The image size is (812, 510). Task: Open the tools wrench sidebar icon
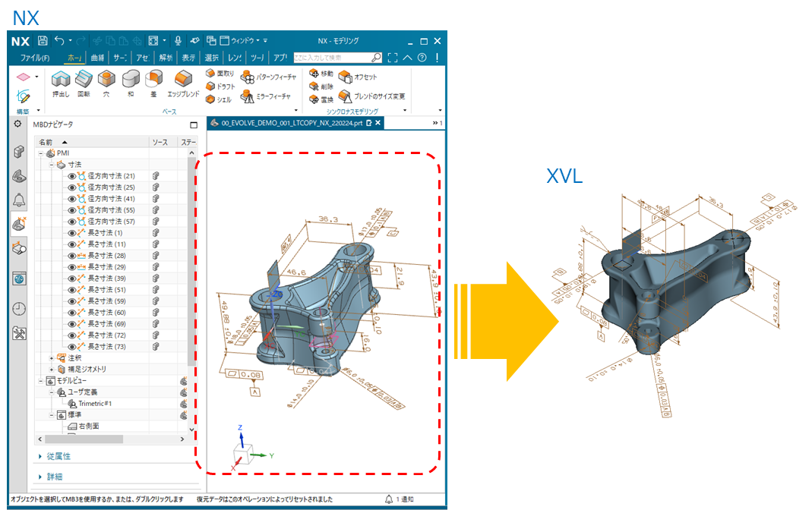19,334
